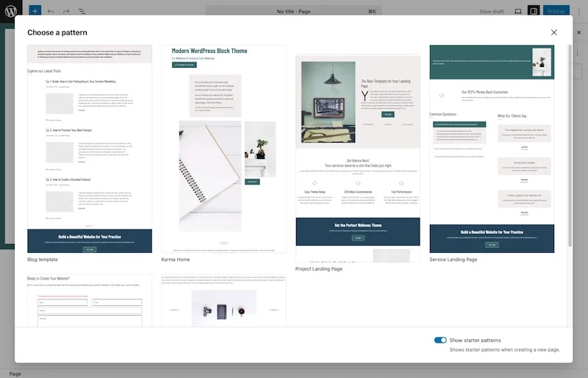Click the Blog template label
Screen dimensions: 588x378
tap(43, 260)
